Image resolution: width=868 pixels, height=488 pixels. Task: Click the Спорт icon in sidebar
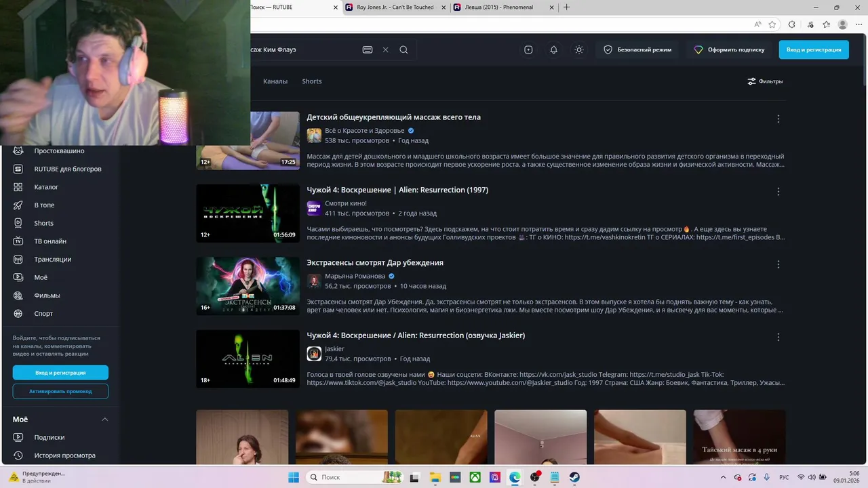(19, 313)
